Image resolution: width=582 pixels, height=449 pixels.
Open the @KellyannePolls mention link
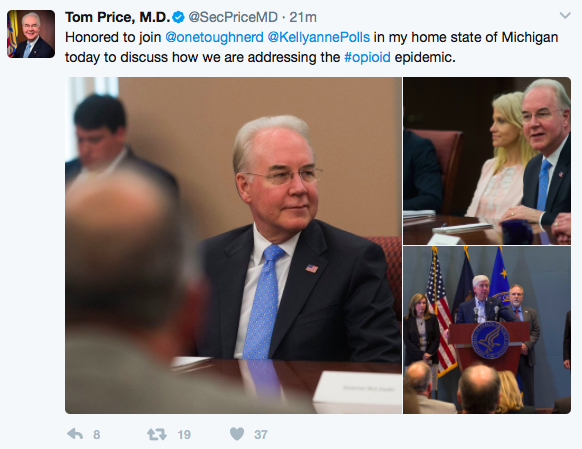click(x=318, y=37)
